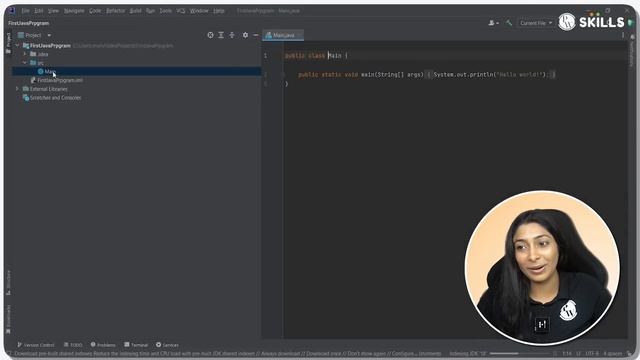This screenshot has width=640, height=360.
Task: Click the External Libraries icon
Action: (26, 89)
